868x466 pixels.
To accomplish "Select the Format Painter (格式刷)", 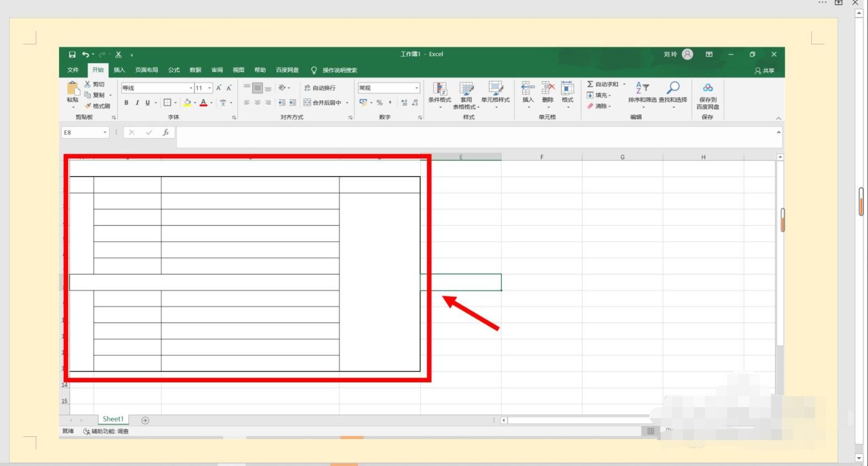I will (97, 106).
